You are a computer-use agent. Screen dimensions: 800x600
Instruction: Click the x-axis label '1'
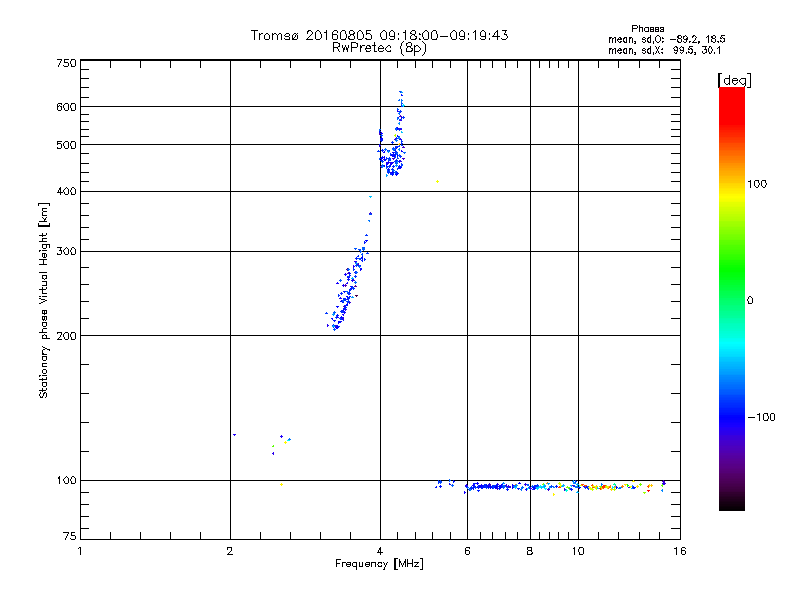80,551
